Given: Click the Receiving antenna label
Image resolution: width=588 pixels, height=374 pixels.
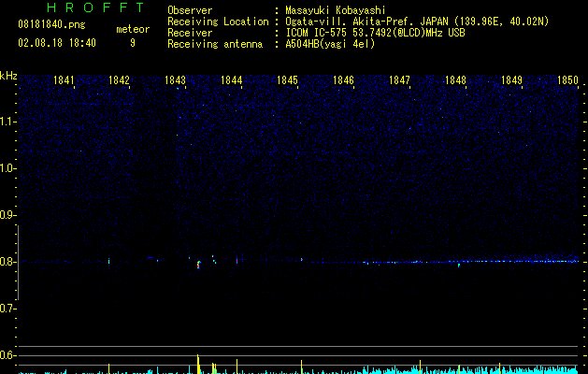Looking at the screenshot, I should click(x=215, y=44).
